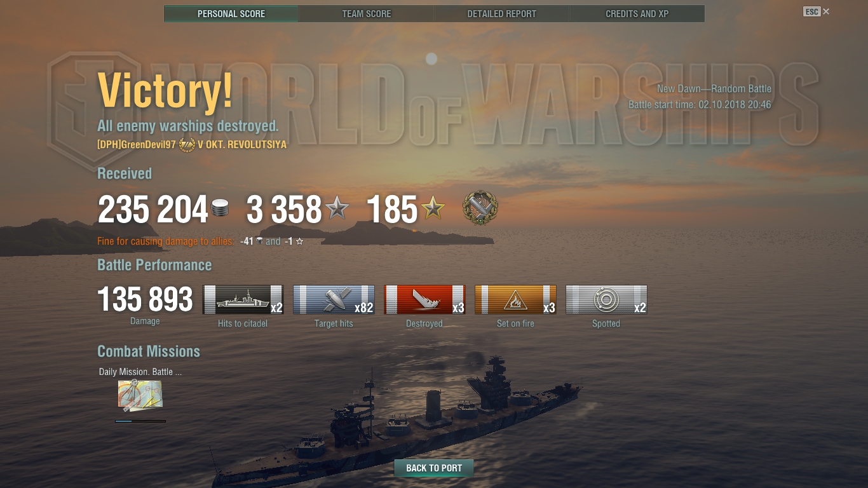Viewport: 868px width, 488px height.
Task: Click the Hits to citadel ribbon
Action: point(243,299)
